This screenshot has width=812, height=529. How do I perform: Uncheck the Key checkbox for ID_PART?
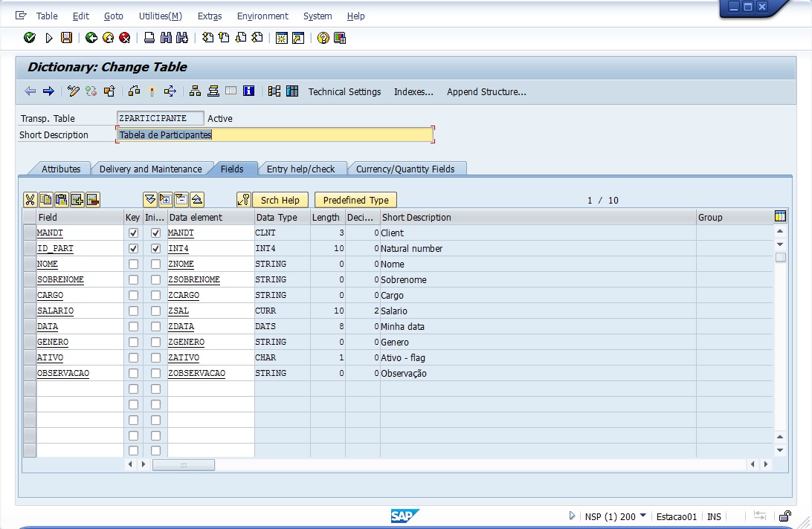(133, 249)
